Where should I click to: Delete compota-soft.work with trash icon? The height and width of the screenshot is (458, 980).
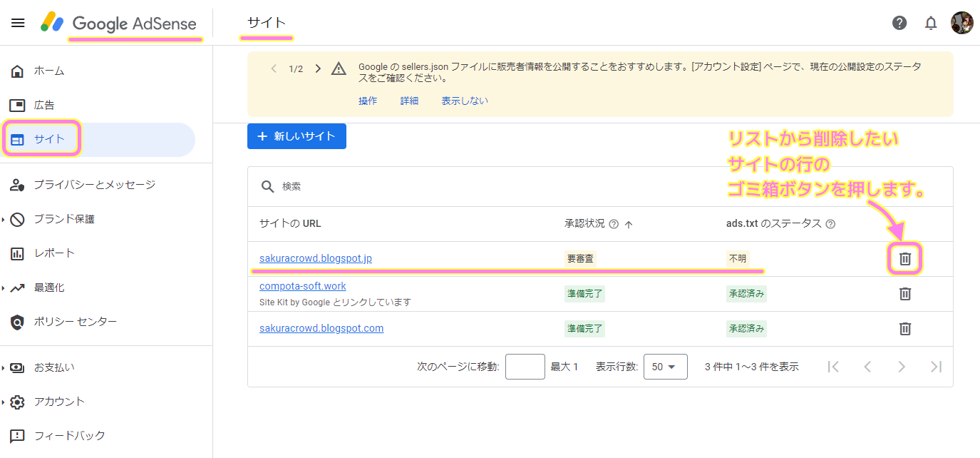click(x=904, y=293)
